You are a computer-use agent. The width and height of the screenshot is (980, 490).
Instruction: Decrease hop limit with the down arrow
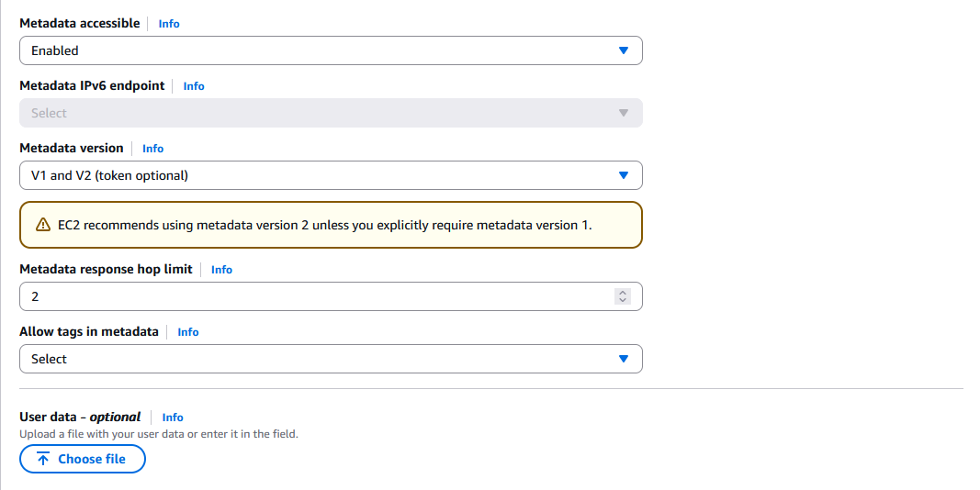tap(623, 300)
